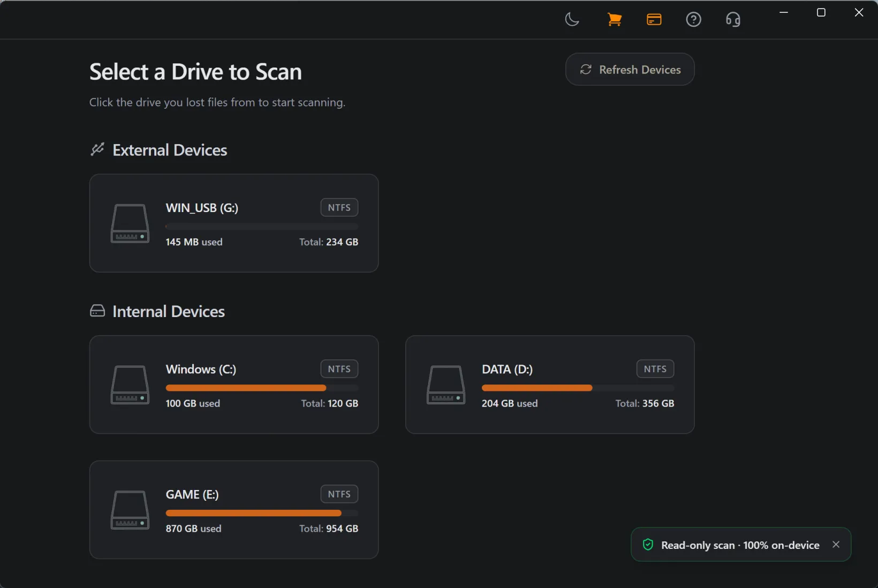878x588 pixels.
Task: Click the DATA (D:) drive icon
Action: coord(445,385)
